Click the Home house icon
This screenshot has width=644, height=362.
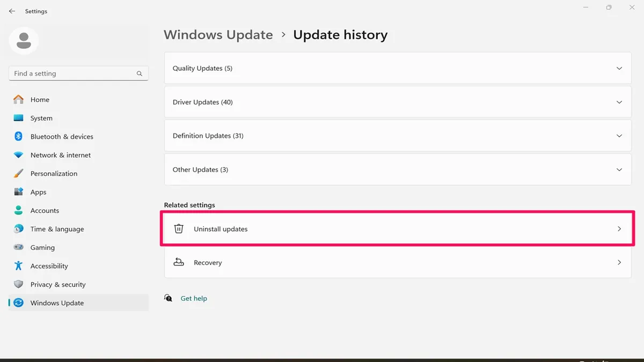(19, 99)
